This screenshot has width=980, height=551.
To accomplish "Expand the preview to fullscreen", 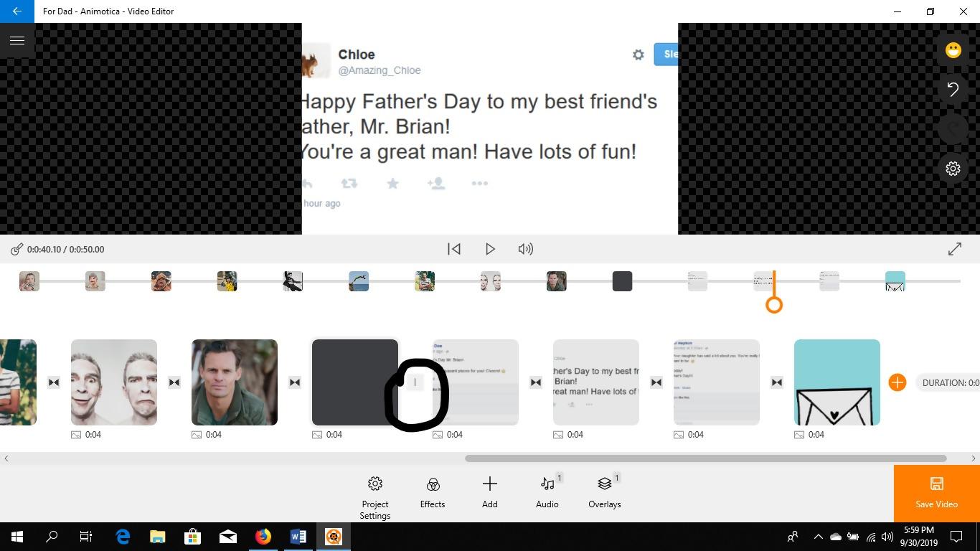I will click(x=954, y=249).
